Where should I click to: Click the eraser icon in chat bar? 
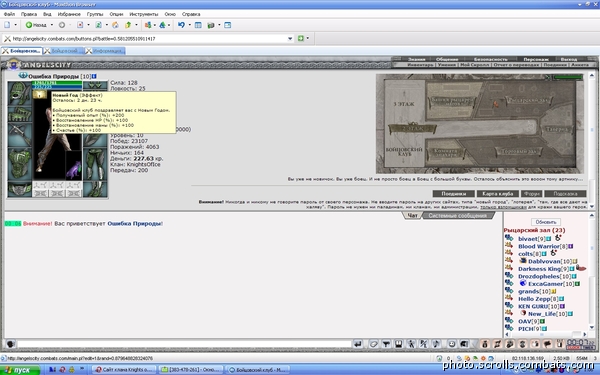coord(373,344)
